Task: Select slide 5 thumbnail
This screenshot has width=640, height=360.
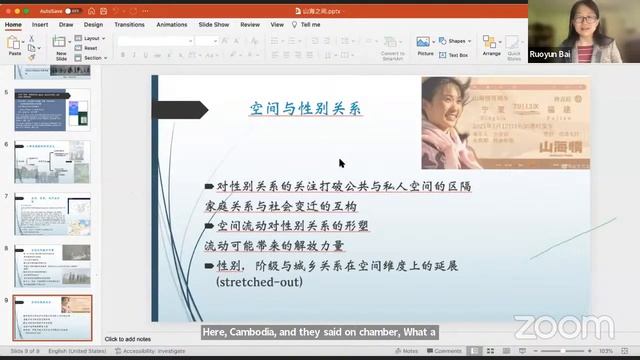Action: [x=52, y=110]
